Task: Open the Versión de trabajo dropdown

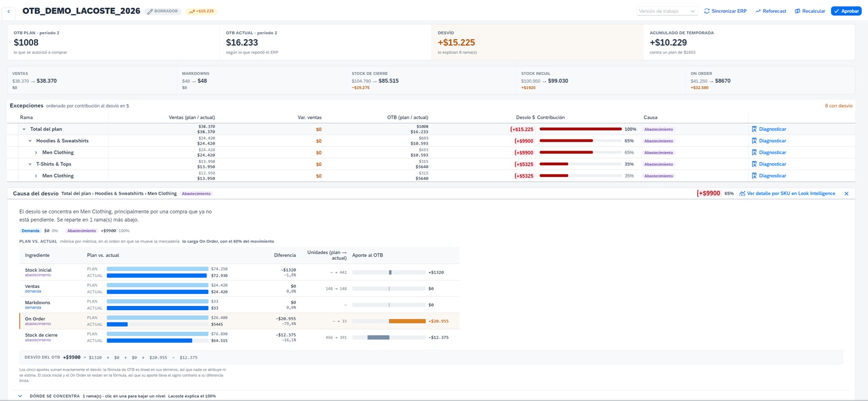Action: 667,11
